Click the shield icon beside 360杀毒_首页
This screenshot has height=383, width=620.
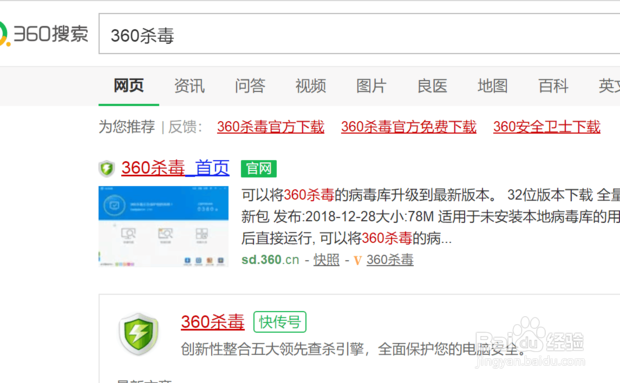pos(106,169)
